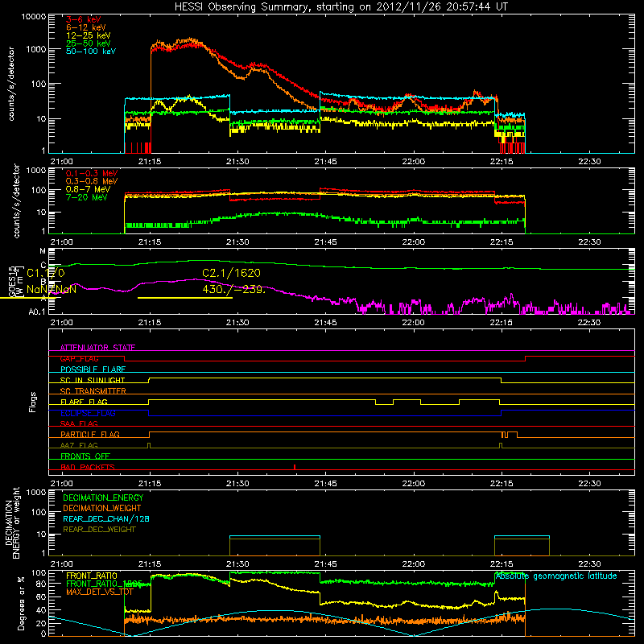Click the A0.1 GOES class tick label
644x644 pixels.
click(37, 312)
